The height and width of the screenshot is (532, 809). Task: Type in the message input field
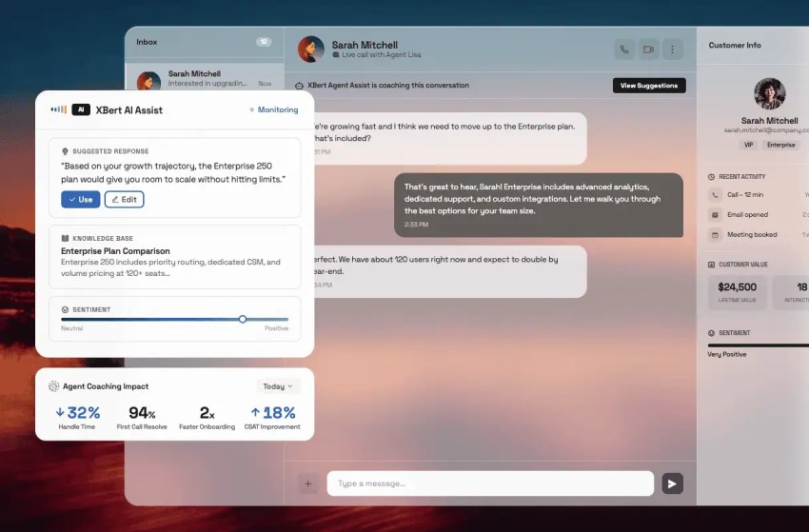tap(490, 483)
